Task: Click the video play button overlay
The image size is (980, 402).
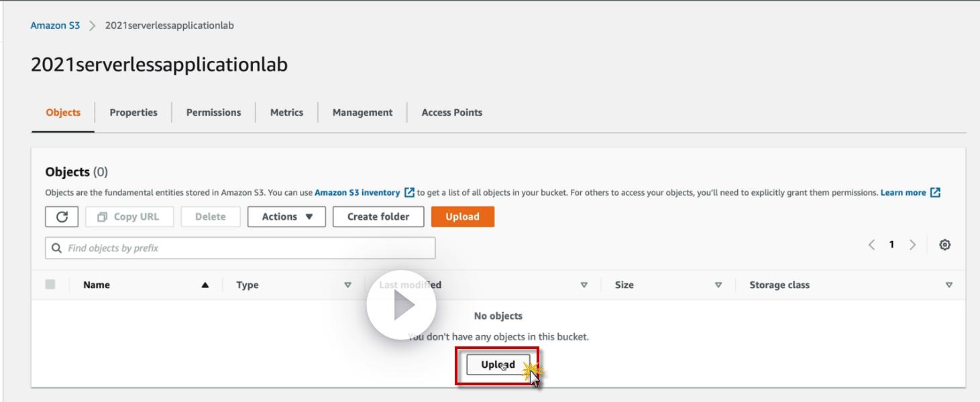Action: click(401, 305)
